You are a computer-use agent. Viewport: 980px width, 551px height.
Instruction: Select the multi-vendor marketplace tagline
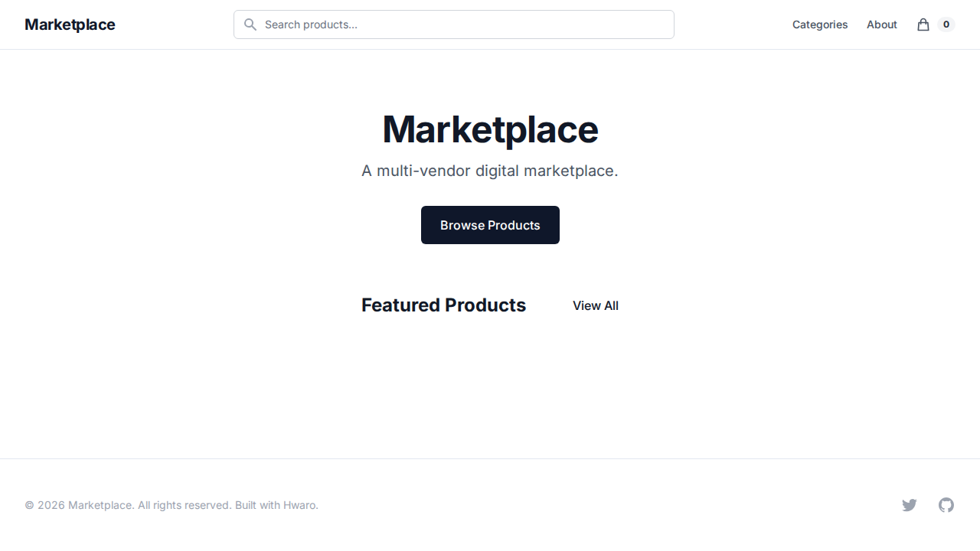pyautogui.click(x=490, y=171)
